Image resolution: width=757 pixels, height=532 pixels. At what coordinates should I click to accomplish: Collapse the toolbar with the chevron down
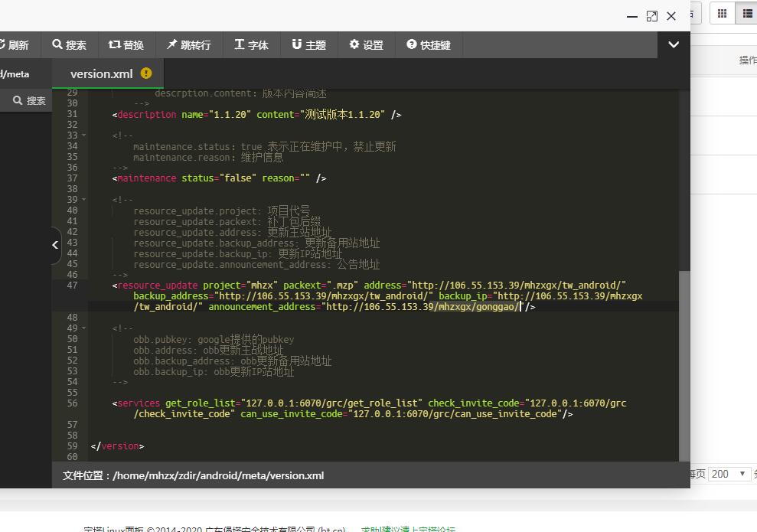click(x=674, y=44)
